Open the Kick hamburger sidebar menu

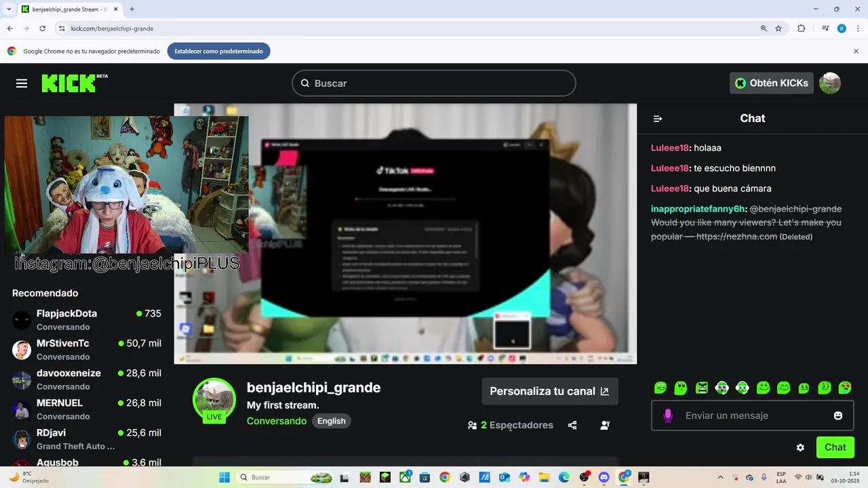pos(22,83)
